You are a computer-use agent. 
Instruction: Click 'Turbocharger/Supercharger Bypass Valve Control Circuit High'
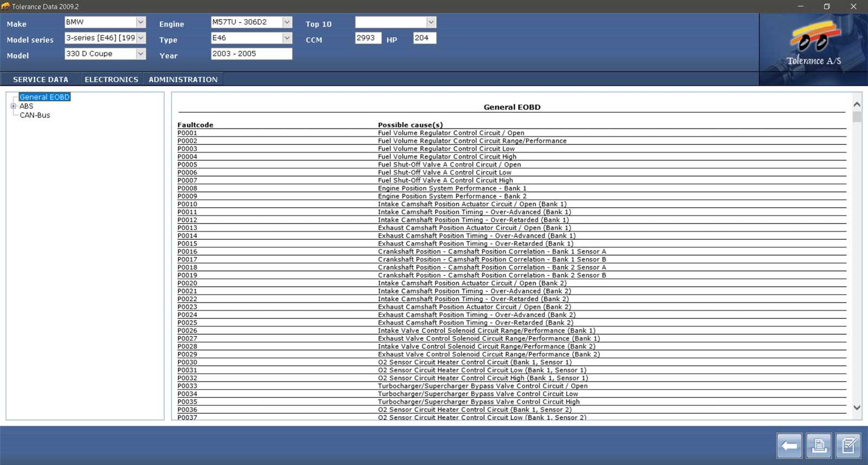[478, 402]
